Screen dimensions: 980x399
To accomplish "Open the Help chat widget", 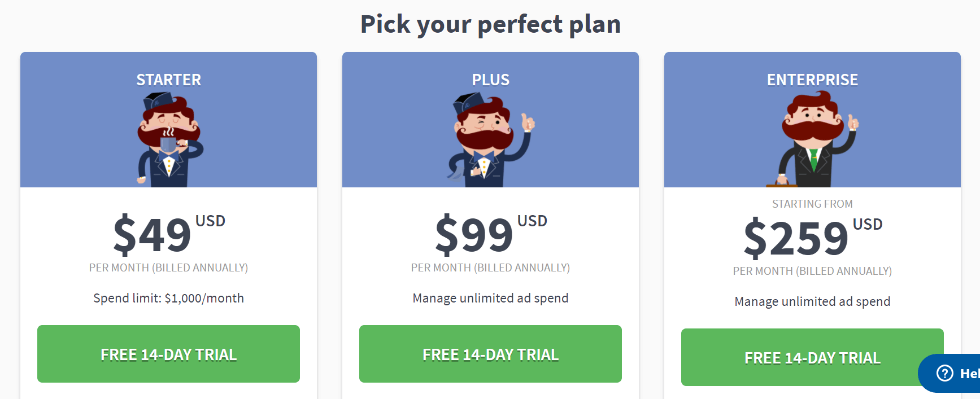I will click(x=950, y=373).
